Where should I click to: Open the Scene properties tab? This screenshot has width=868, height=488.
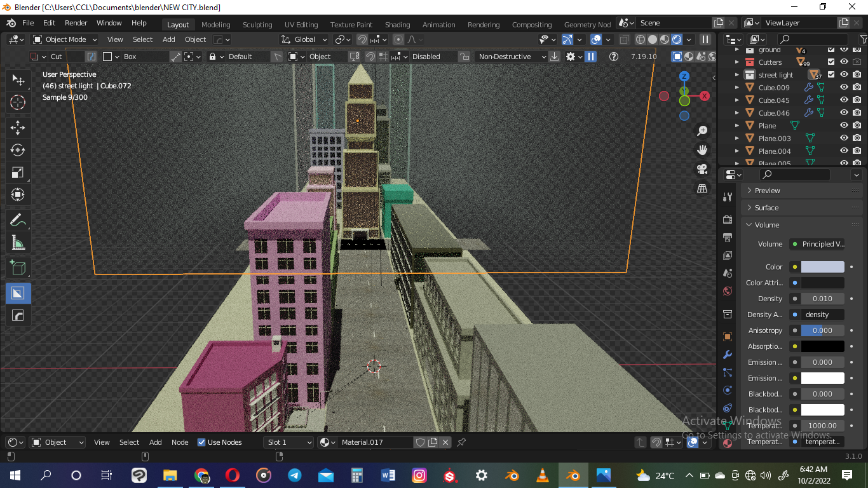pos(728,273)
